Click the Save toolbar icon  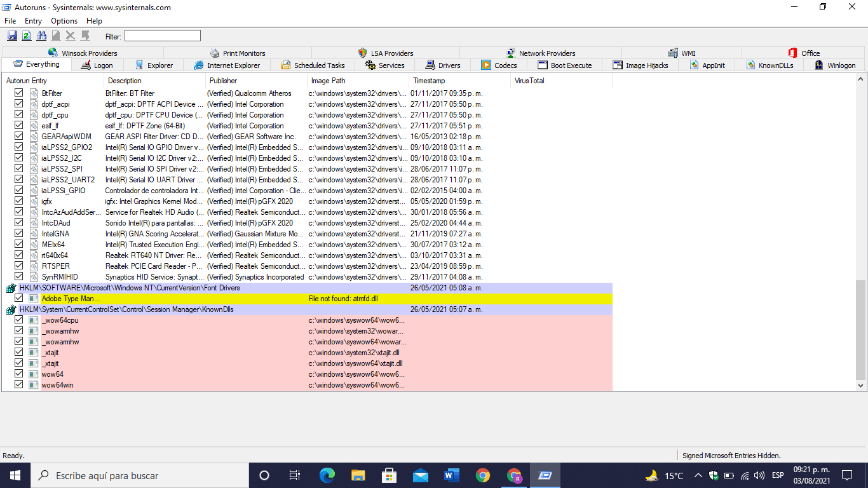click(x=12, y=36)
